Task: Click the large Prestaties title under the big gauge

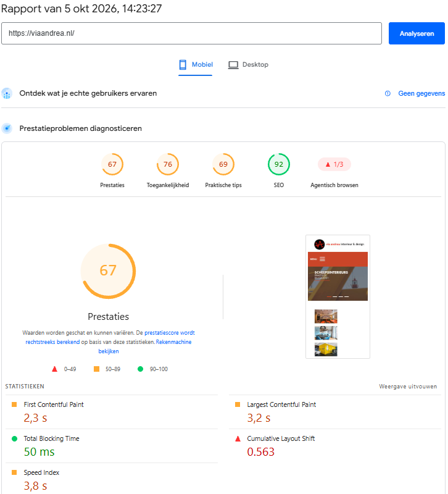Action: (x=109, y=317)
